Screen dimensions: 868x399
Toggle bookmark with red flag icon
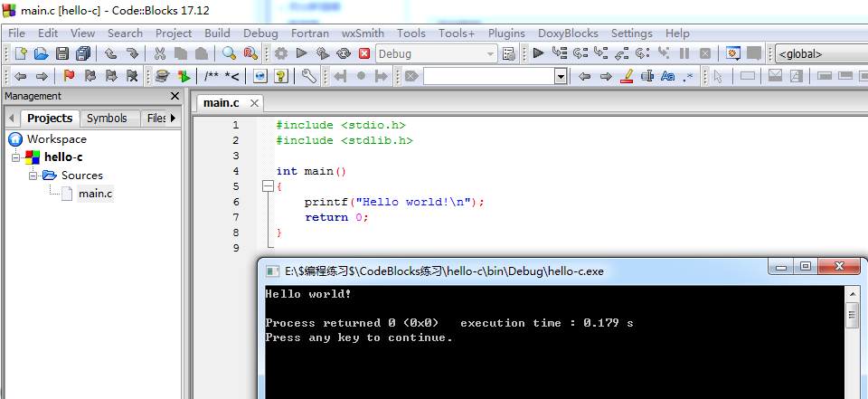tap(70, 76)
